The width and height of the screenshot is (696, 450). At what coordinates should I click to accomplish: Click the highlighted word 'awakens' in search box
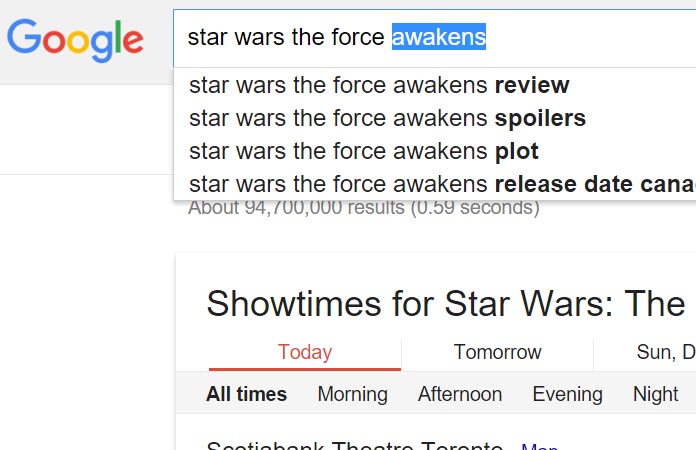click(439, 37)
